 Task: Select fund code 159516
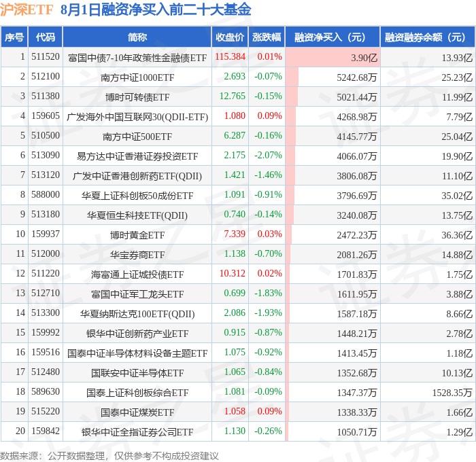(x=46, y=353)
